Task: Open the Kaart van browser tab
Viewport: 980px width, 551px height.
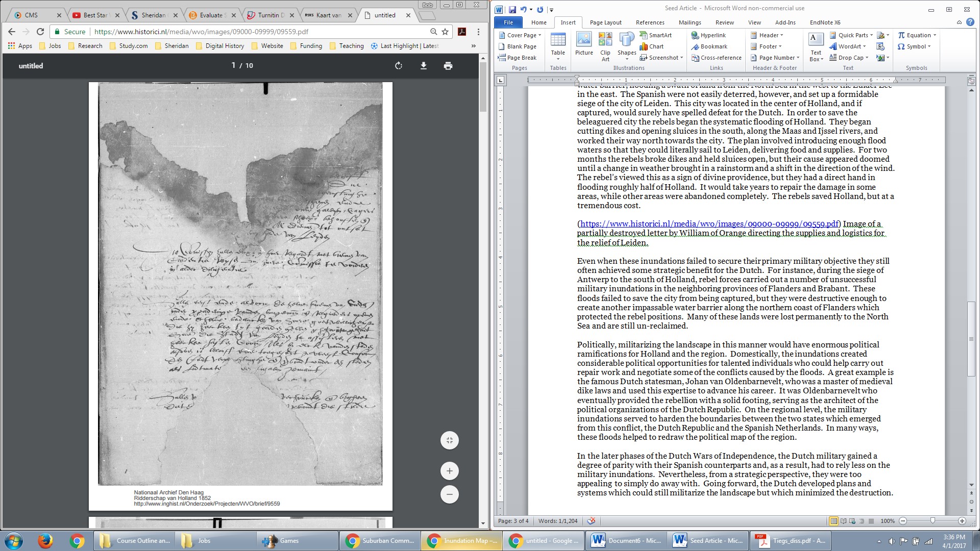Action: click(327, 15)
